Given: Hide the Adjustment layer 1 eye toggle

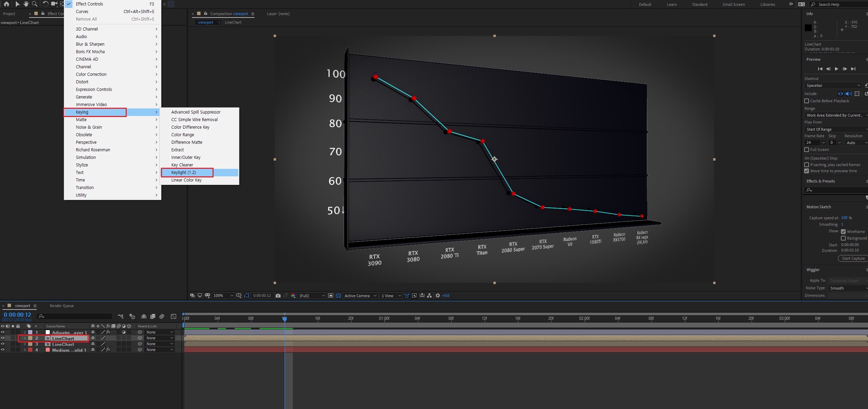Looking at the screenshot, I should click(x=3, y=332).
